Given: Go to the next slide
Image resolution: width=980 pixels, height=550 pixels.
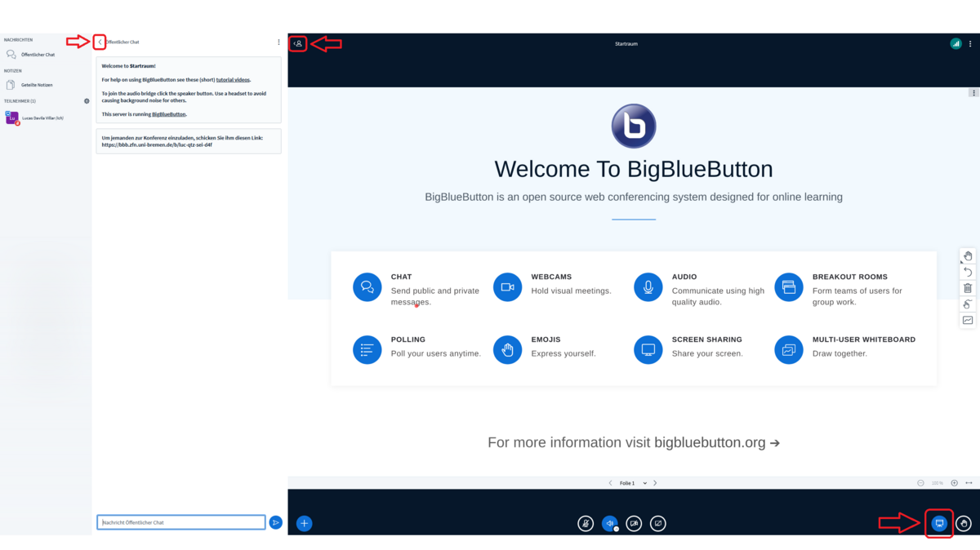Looking at the screenshot, I should coord(655,483).
